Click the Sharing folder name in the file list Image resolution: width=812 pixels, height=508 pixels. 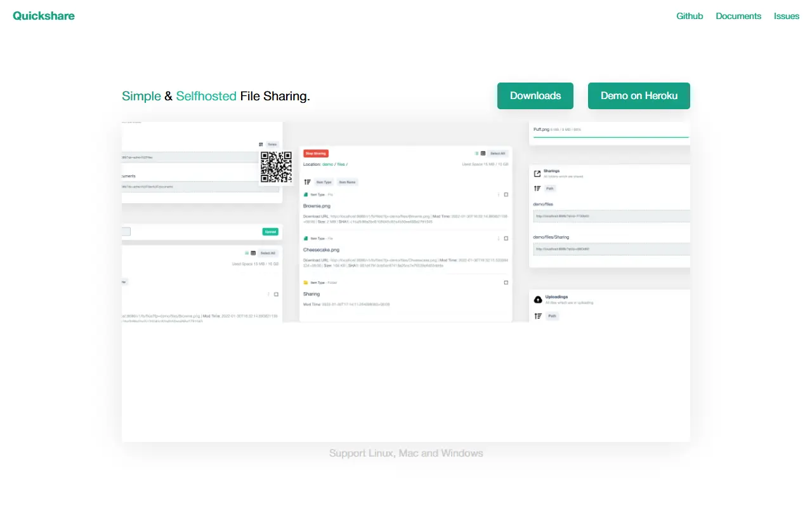(311, 294)
